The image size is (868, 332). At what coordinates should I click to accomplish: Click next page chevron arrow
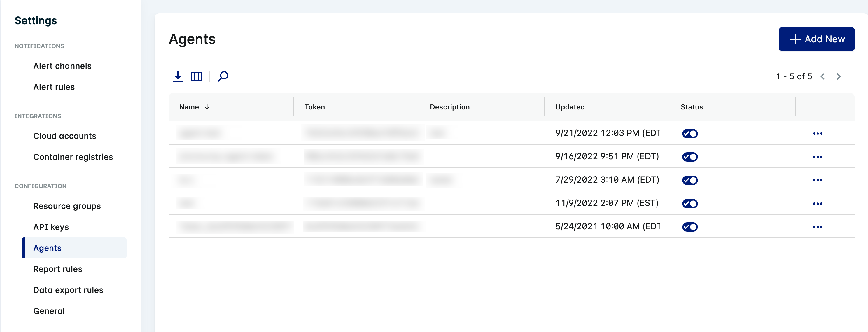pos(839,76)
